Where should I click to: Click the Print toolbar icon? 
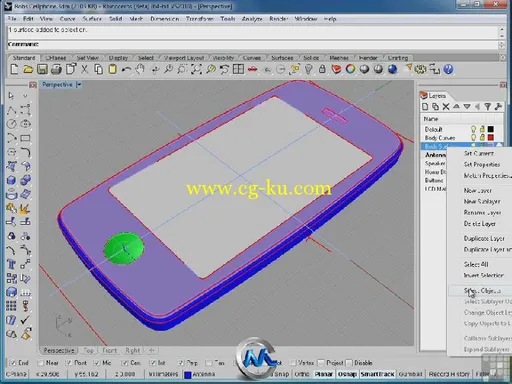click(56, 69)
